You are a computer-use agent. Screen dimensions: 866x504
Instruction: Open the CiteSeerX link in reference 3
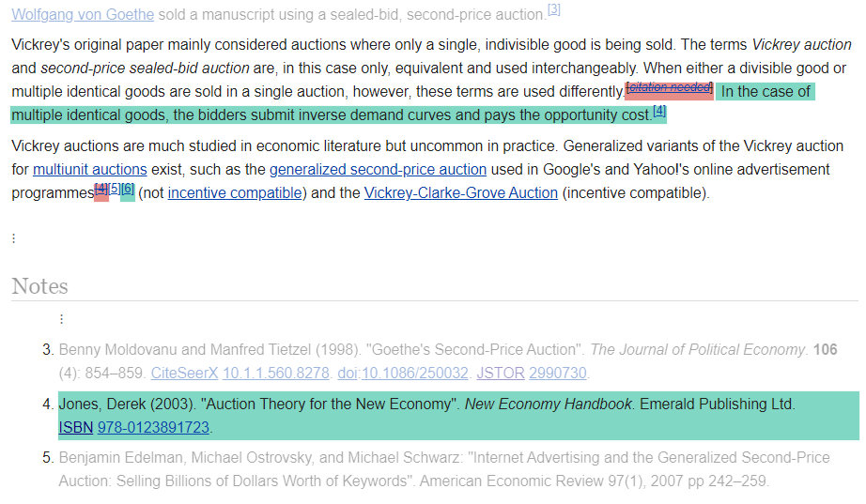coord(184,374)
